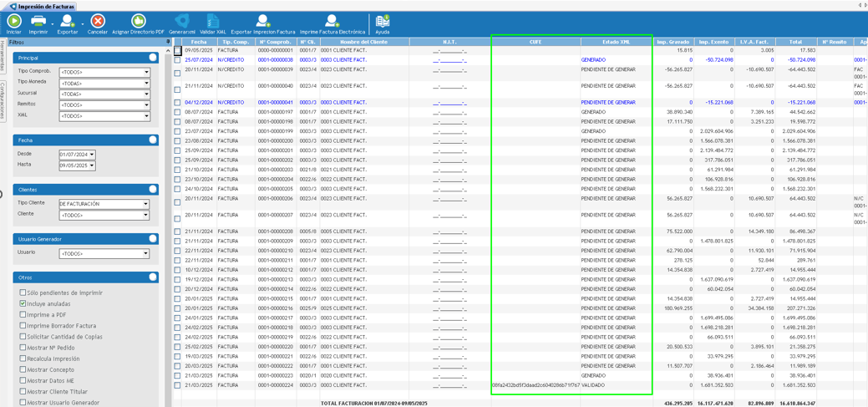Click Asignar Directorio PDF icon

point(139,21)
